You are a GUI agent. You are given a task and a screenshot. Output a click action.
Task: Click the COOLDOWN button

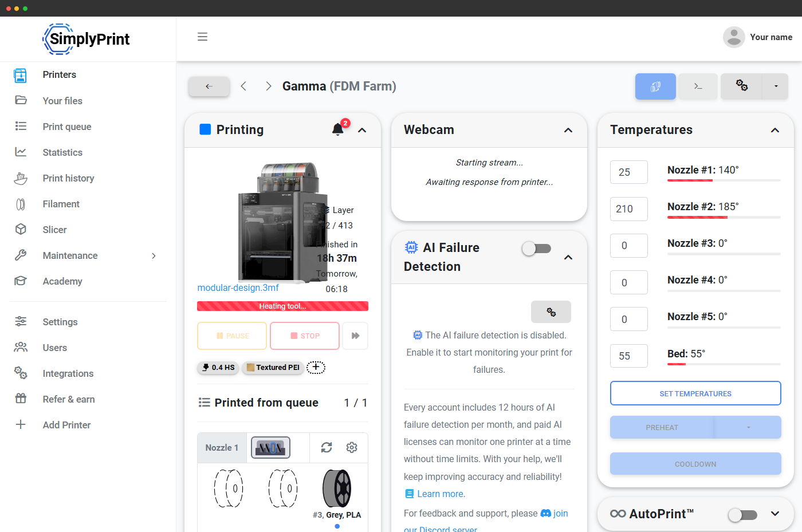695,464
